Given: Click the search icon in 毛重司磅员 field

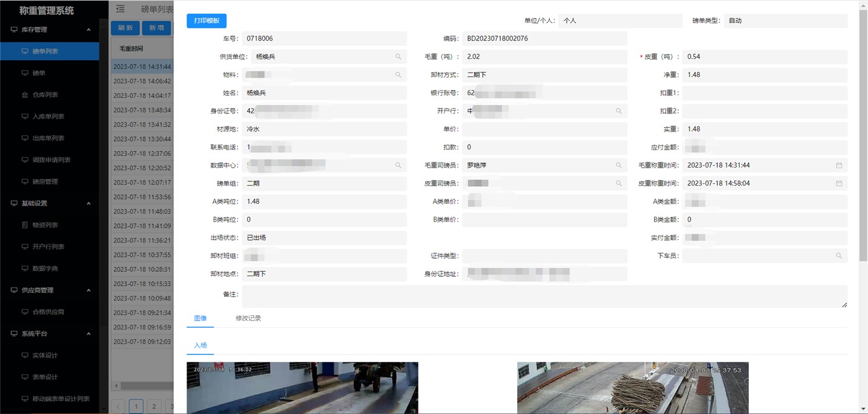Looking at the screenshot, I should pyautogui.click(x=618, y=166).
